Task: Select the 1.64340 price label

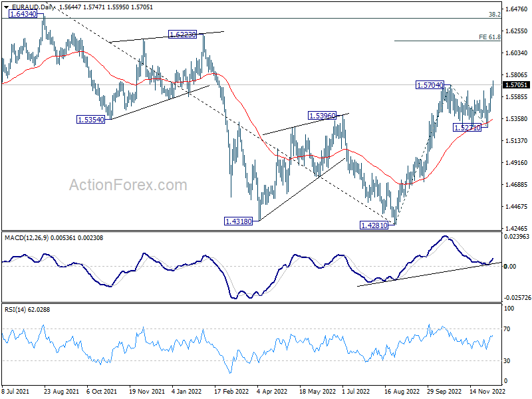Action: pyautogui.click(x=23, y=14)
